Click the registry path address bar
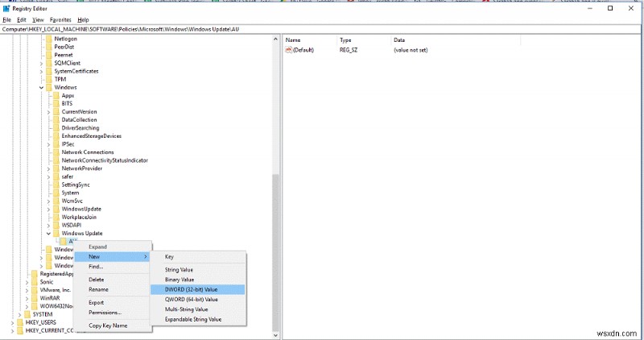Viewport: 644px width, 340px height. point(320,29)
